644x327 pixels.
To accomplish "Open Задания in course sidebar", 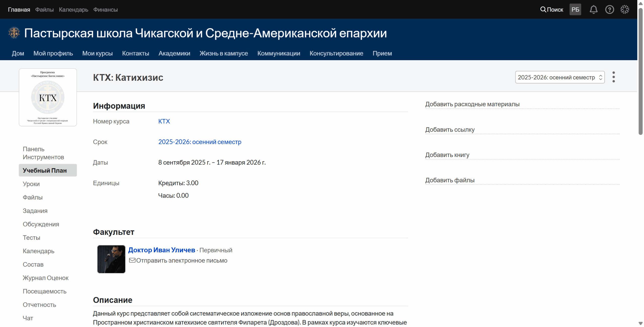I will 35,211.
